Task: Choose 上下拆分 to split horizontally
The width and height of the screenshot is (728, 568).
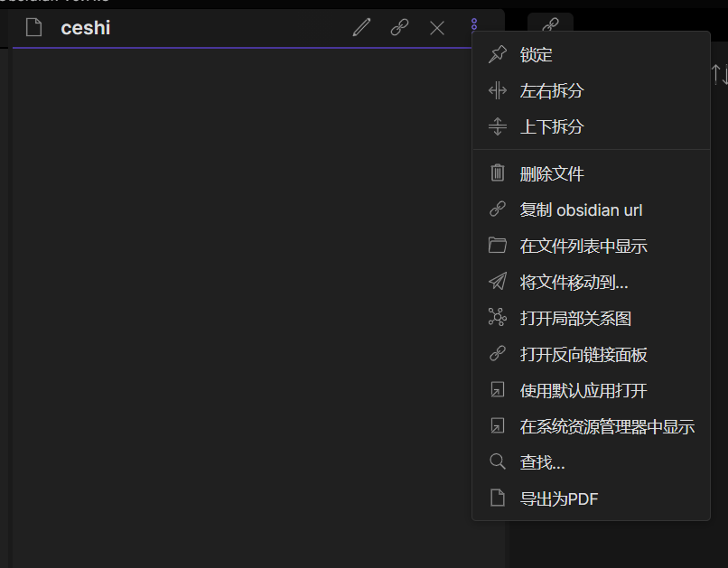Action: pos(550,126)
